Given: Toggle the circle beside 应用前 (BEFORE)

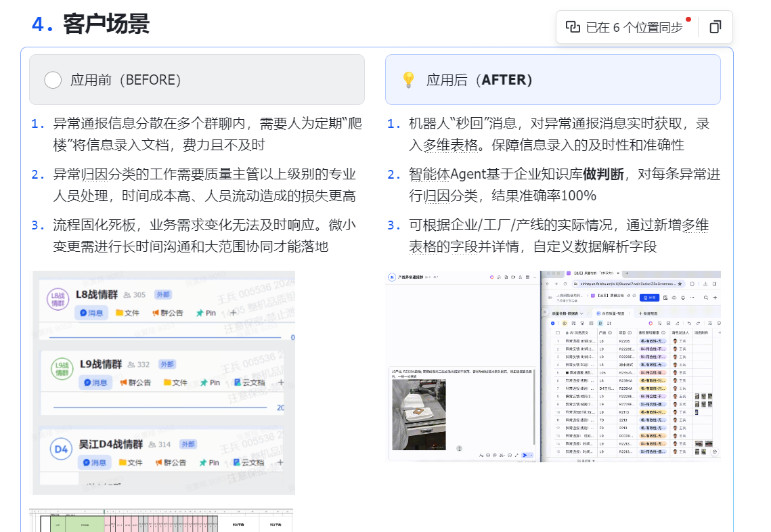Looking at the screenshot, I should pyautogui.click(x=53, y=80).
